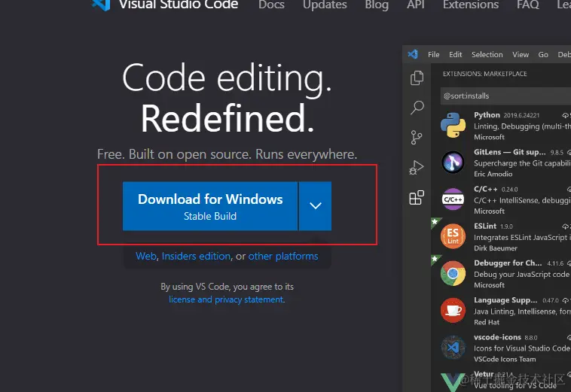The width and height of the screenshot is (571, 392).
Task: Click the Red Hat publisher name
Action: (x=487, y=322)
